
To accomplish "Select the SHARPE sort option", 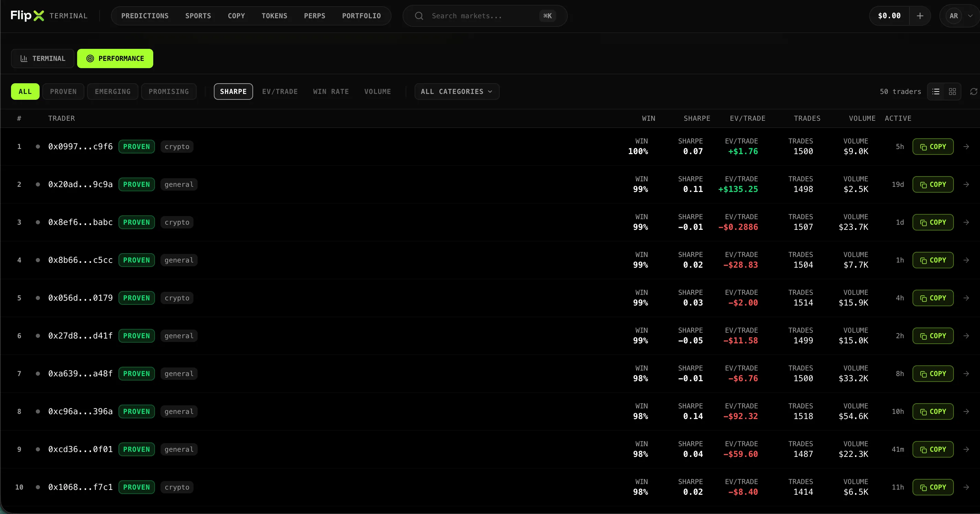I will pos(233,91).
